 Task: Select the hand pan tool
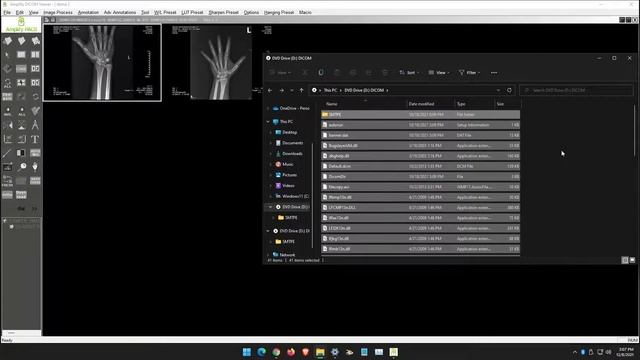[x=35, y=167]
